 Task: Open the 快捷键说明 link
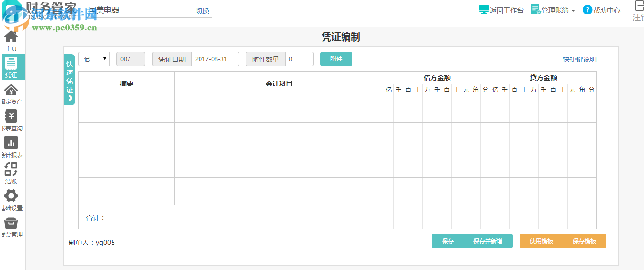pyautogui.click(x=580, y=59)
